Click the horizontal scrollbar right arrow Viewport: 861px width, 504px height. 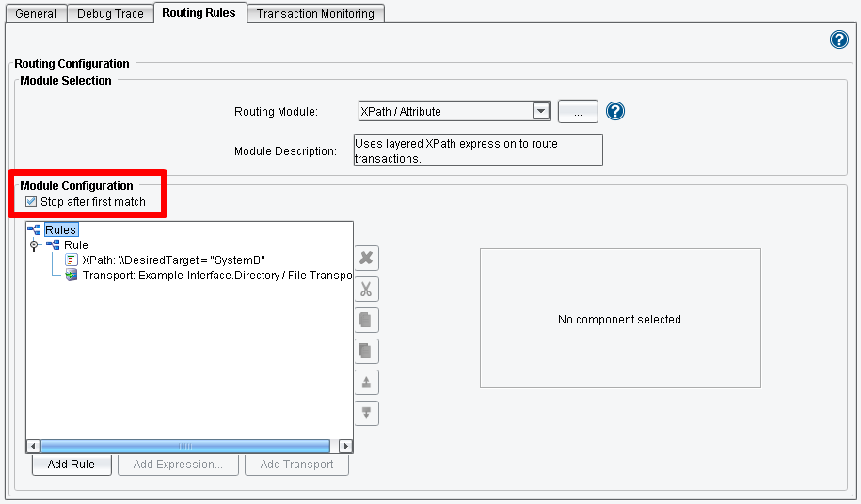[x=345, y=447]
